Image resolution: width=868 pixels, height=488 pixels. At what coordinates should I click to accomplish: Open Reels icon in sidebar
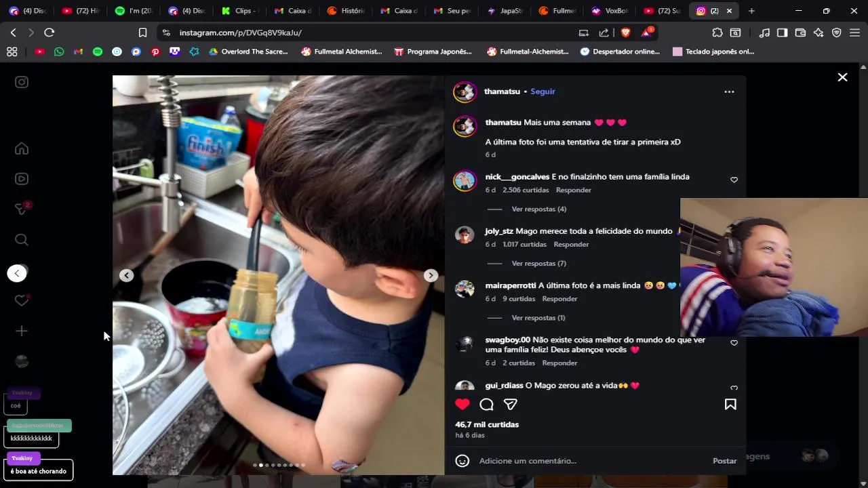pos(22,179)
